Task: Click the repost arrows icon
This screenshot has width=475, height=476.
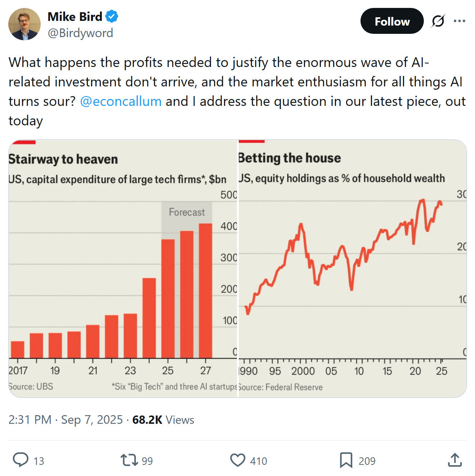Action: [x=129, y=460]
